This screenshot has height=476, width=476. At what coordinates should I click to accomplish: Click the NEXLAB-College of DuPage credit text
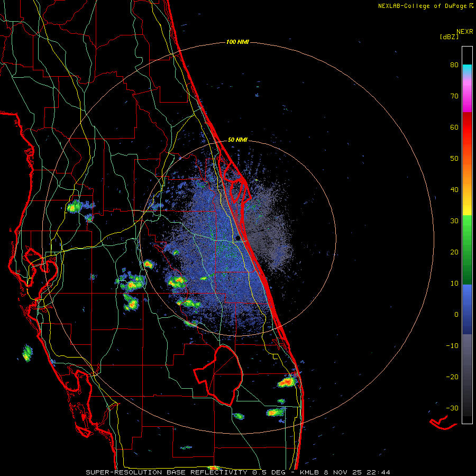[423, 6]
